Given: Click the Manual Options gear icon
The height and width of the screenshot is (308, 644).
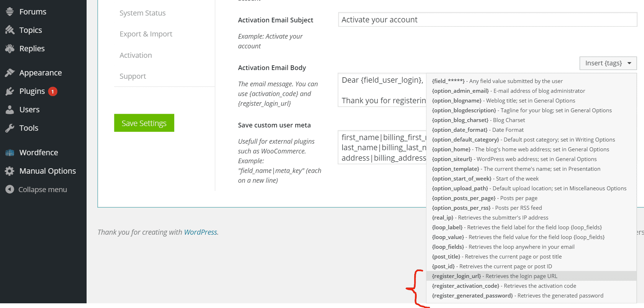Looking at the screenshot, I should (10, 171).
